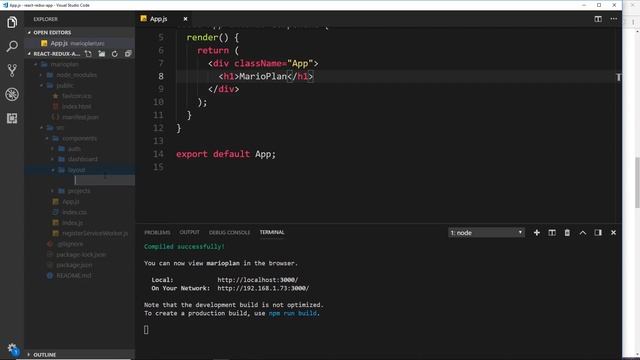Screen dimensions: 640x360
Task: Switch to the Debug Console tab
Action: click(229, 232)
